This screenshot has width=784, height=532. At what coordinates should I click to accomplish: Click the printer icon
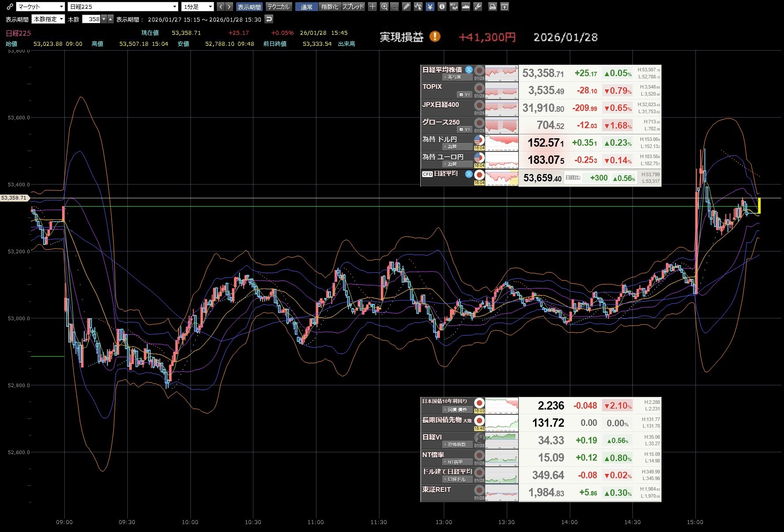coord(493,7)
